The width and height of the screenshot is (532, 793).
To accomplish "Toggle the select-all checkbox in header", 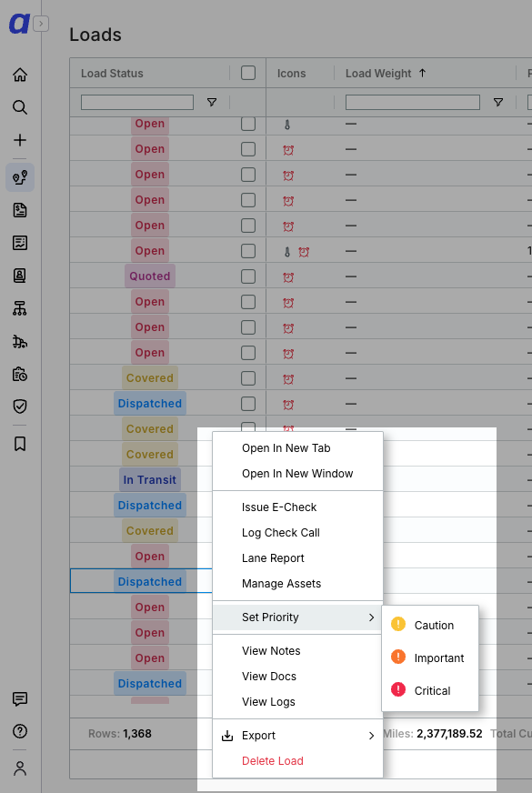I will click(x=248, y=74).
